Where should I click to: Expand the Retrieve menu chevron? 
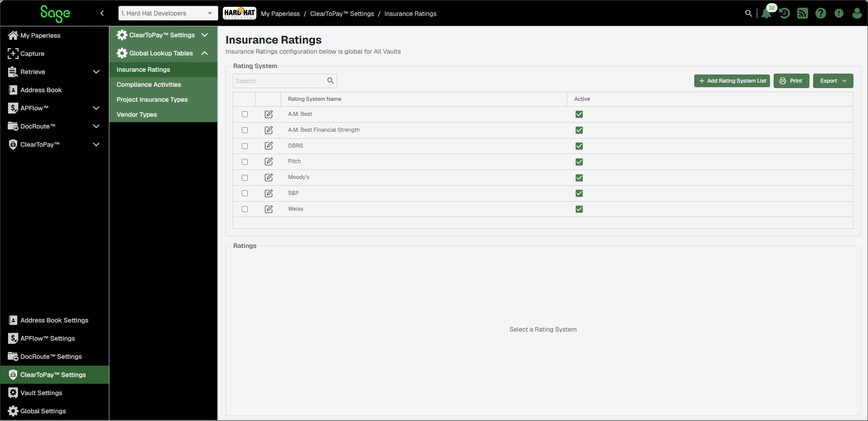96,72
